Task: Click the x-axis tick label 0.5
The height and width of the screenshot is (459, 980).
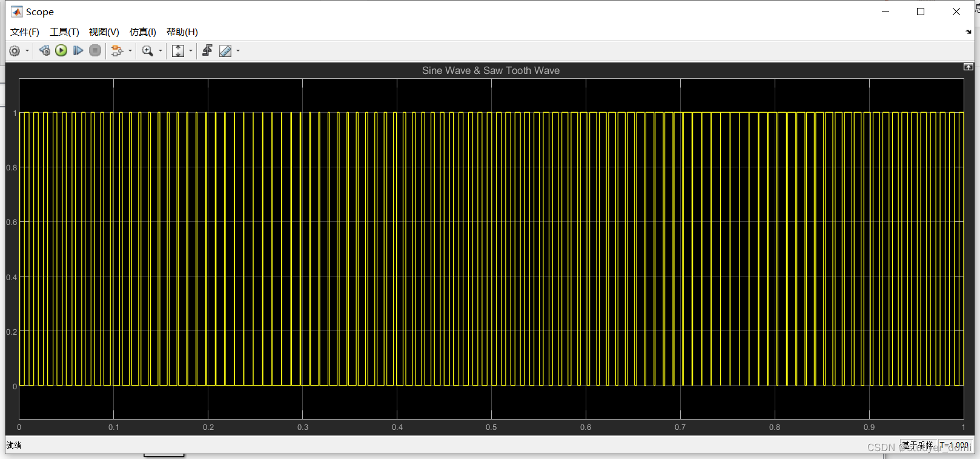Action: click(491, 427)
